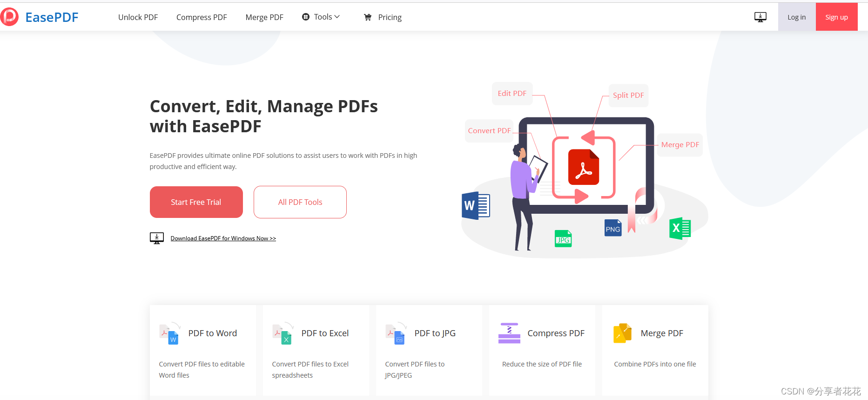Click the Convert PDF label in illustration
This screenshot has width=868, height=400.
coord(489,131)
